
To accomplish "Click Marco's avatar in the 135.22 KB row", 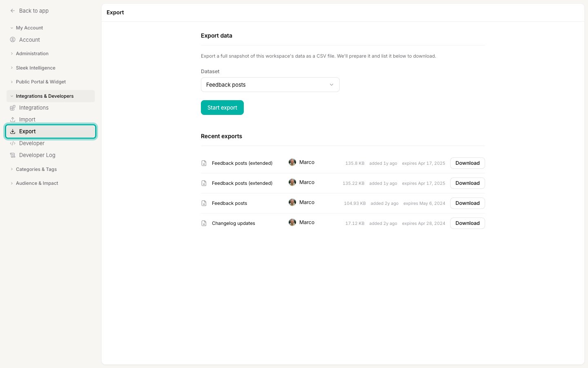I will point(292,182).
